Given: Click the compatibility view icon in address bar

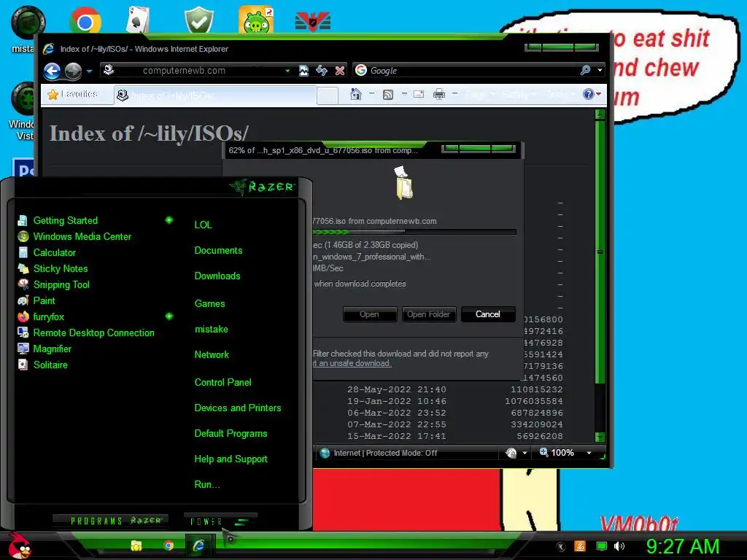Looking at the screenshot, I should pos(303,71).
